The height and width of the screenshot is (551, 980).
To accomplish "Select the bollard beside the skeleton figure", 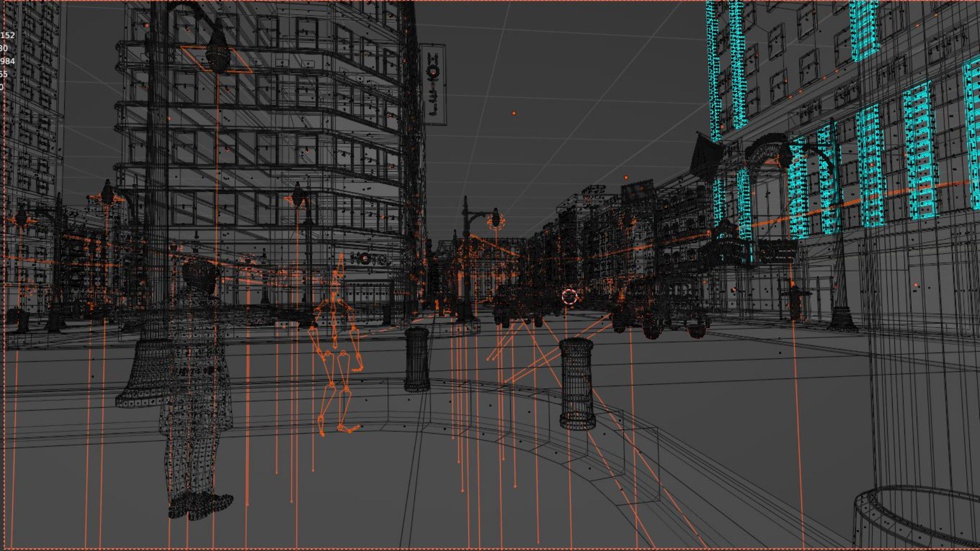I will pyautogui.click(x=417, y=359).
